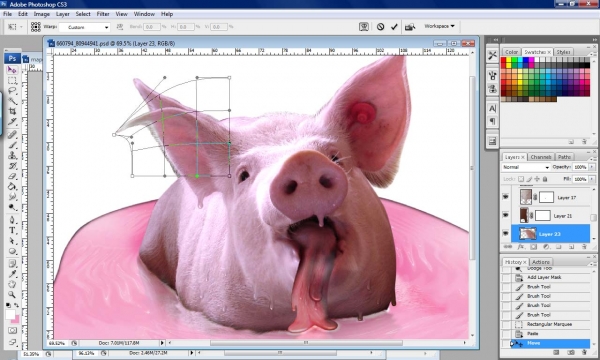
Task: Open the pink background color picker
Action: 16,320
